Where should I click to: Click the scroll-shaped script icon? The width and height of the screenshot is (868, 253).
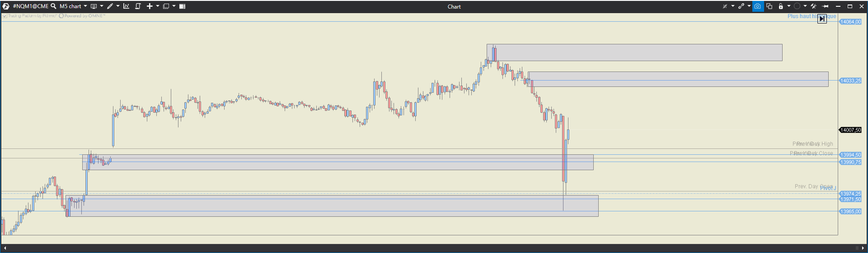(138, 6)
